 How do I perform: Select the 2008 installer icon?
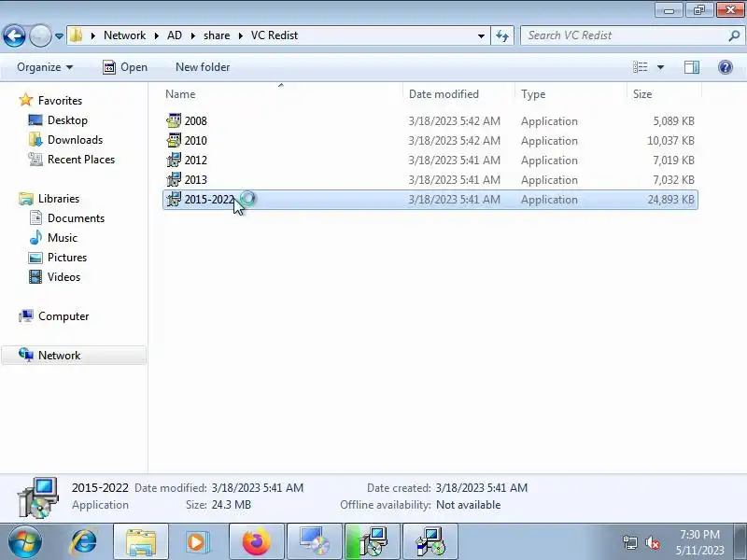pyautogui.click(x=174, y=120)
